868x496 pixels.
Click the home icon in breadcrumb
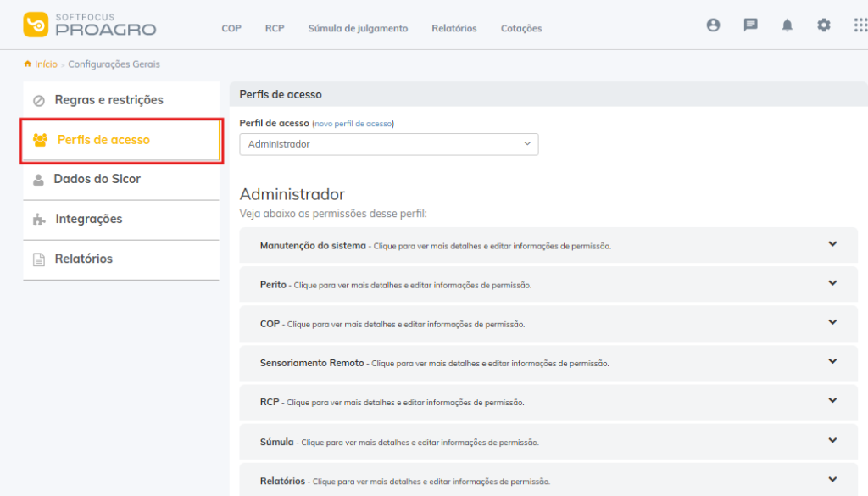[28, 64]
